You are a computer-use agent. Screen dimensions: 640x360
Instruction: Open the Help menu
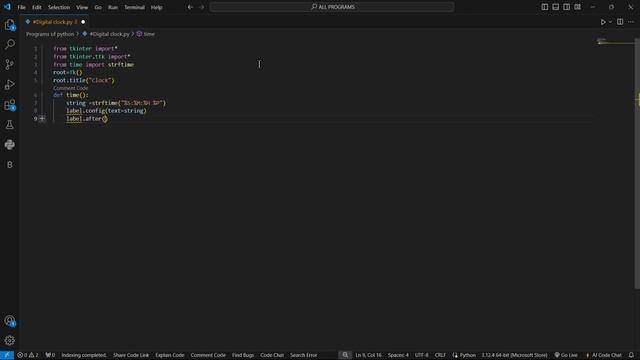click(x=157, y=7)
